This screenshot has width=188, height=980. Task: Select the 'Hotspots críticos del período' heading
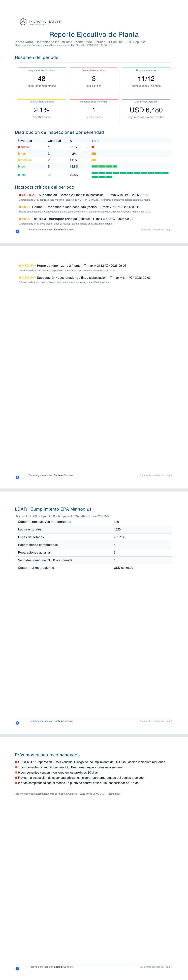[x=45, y=187]
